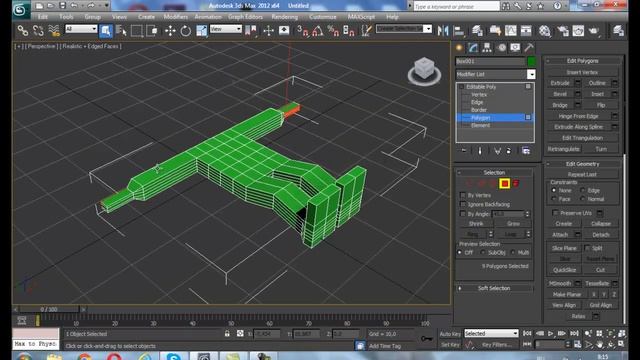Click the ViewCube in the viewport

point(424,70)
